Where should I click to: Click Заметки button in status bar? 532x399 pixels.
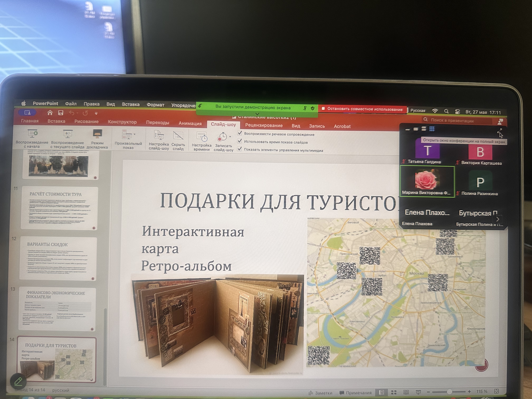point(320,393)
